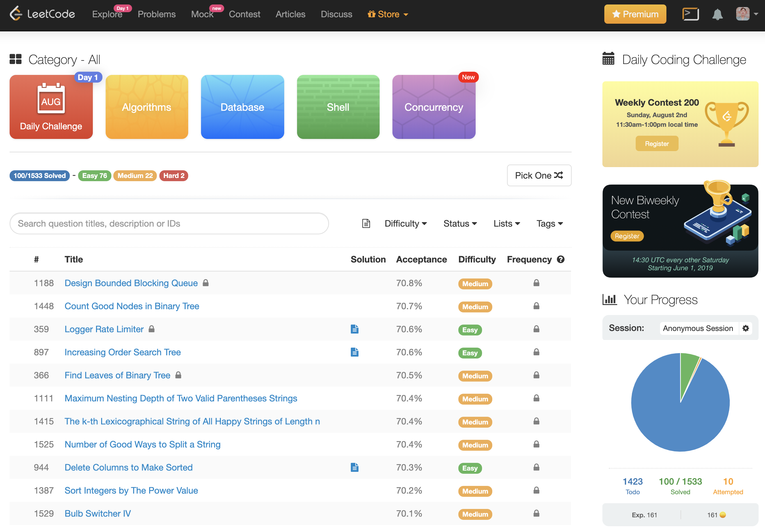Open the Store dropdown in navbar
Screen dimensions: 765x532
point(388,14)
